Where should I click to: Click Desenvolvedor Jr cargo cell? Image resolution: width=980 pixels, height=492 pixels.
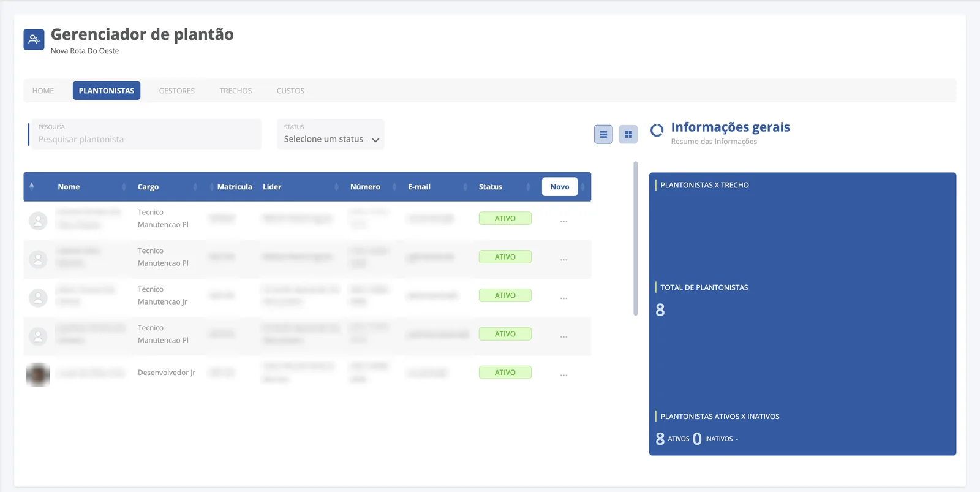point(167,373)
